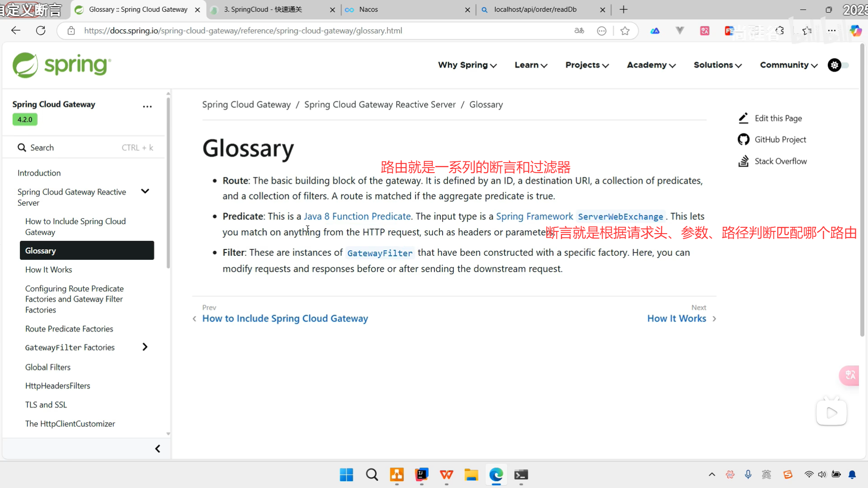The height and width of the screenshot is (488, 868).
Task: Open the Why Spring dropdown menu
Action: [x=467, y=65]
